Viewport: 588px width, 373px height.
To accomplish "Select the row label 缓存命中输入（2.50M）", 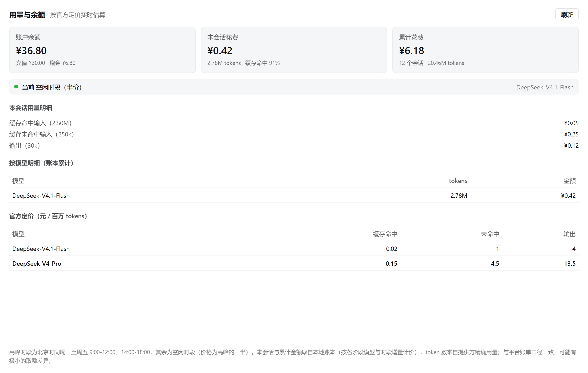I will (x=40, y=123).
